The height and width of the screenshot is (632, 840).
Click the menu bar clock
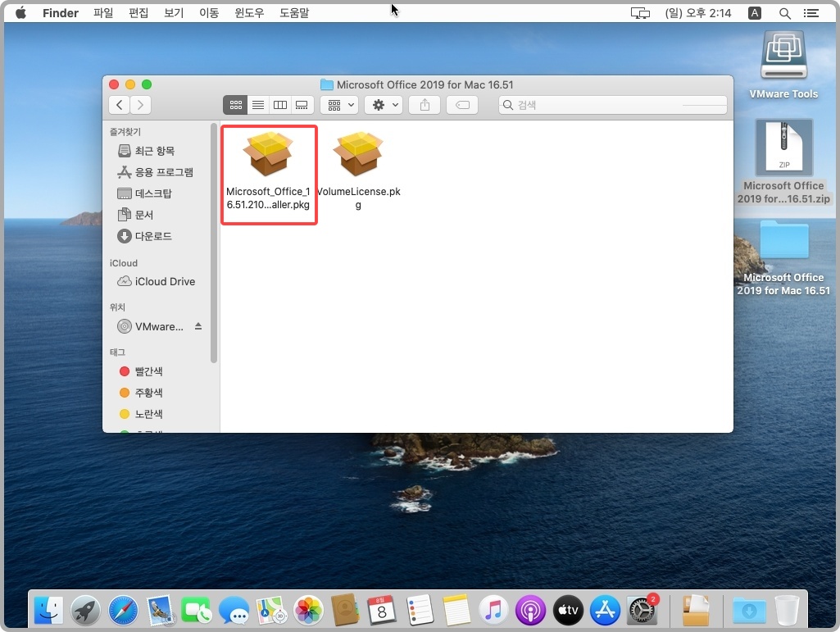tap(698, 13)
